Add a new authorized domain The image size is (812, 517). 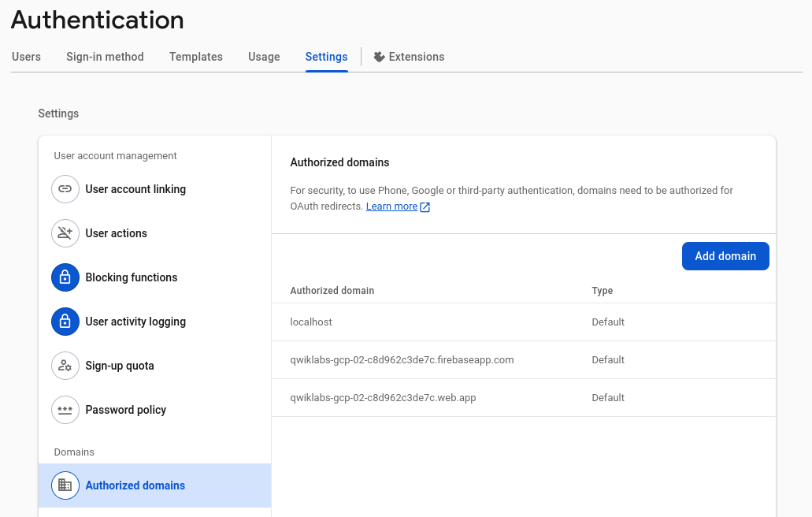tap(725, 256)
